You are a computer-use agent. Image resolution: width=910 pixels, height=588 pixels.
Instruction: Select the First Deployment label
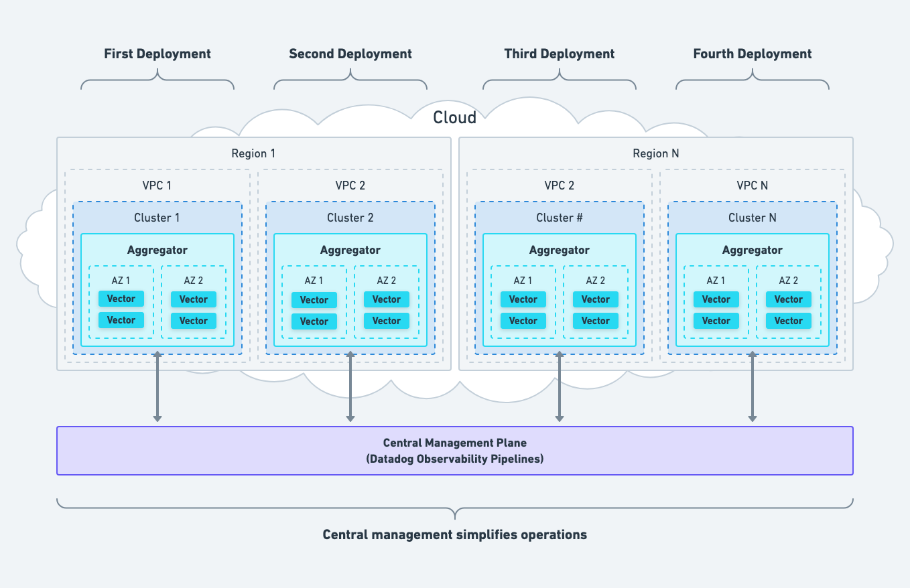(x=157, y=54)
